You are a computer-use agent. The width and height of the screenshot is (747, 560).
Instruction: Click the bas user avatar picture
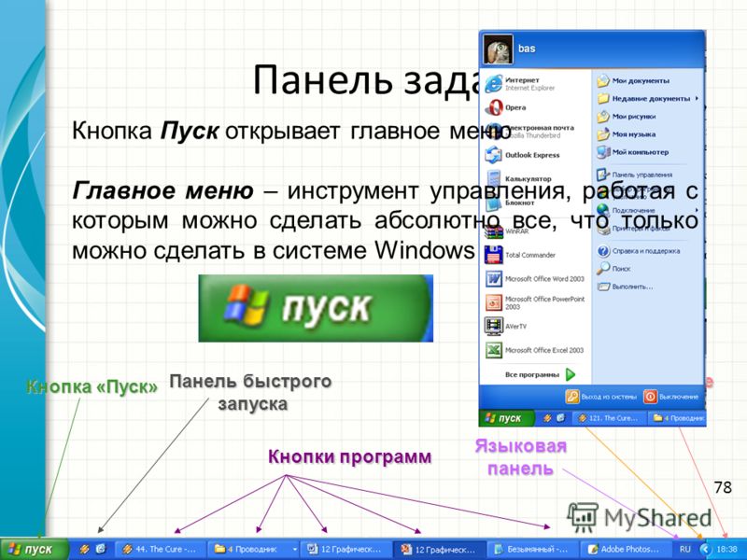tap(498, 49)
